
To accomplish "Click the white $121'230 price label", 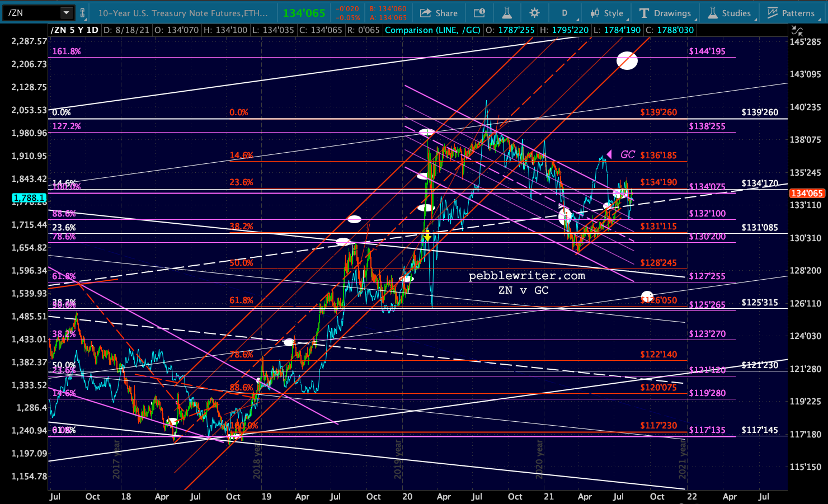I will coord(760,365).
